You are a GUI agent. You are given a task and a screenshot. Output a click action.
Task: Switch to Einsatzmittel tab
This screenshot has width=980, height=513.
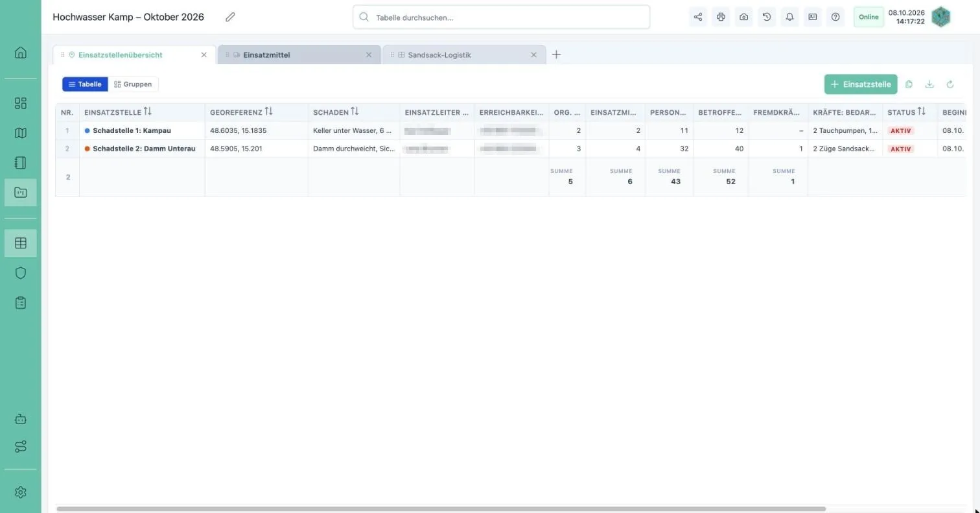click(x=299, y=55)
